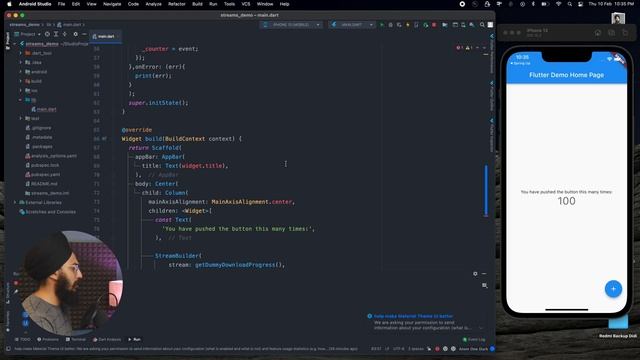Open the File menu
Image resolution: width=640 pixels, height=360 pixels.
61,4
